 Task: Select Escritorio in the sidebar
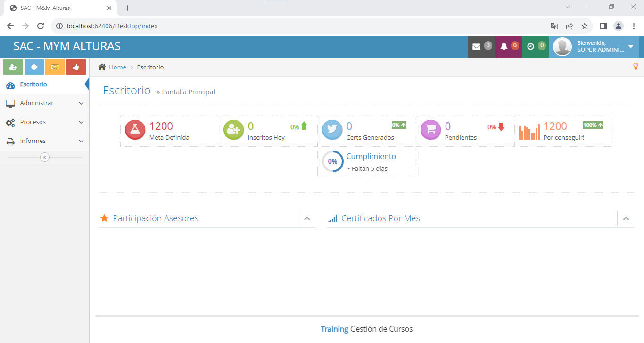pos(33,84)
